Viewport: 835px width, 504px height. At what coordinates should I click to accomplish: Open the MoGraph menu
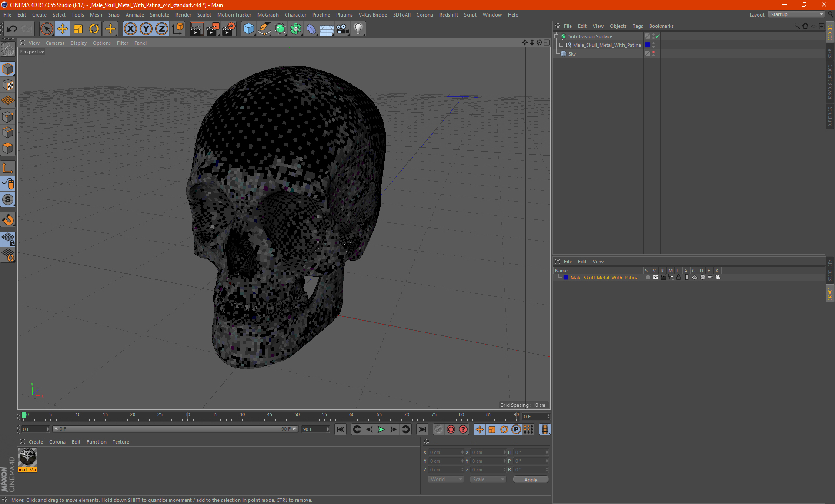click(268, 15)
